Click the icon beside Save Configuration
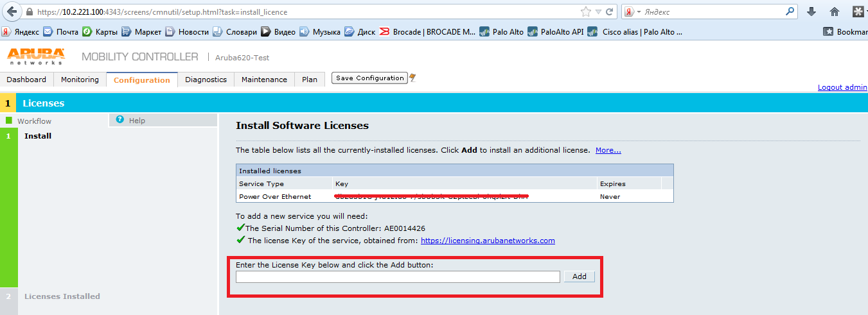868x315 pixels. pos(412,78)
